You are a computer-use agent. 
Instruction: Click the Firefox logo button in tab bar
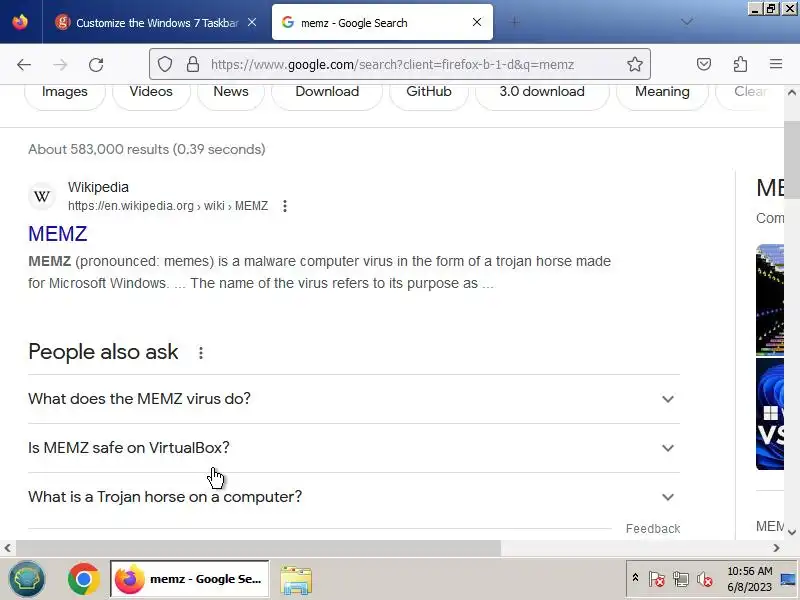(20, 22)
